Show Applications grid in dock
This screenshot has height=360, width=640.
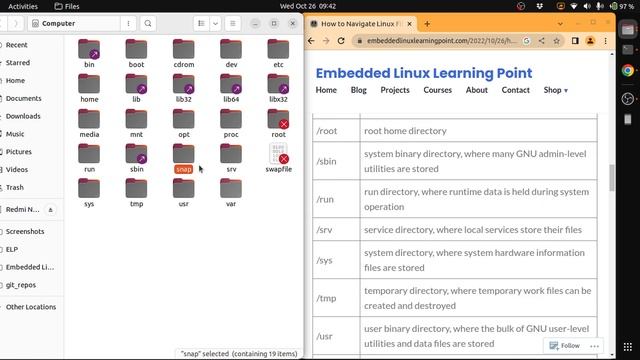[628, 347]
